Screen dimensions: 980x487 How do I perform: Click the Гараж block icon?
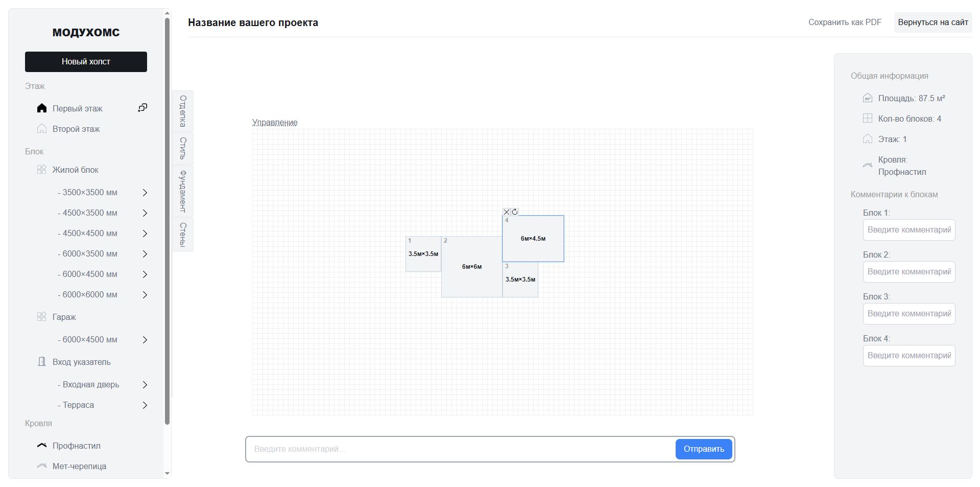[42, 317]
